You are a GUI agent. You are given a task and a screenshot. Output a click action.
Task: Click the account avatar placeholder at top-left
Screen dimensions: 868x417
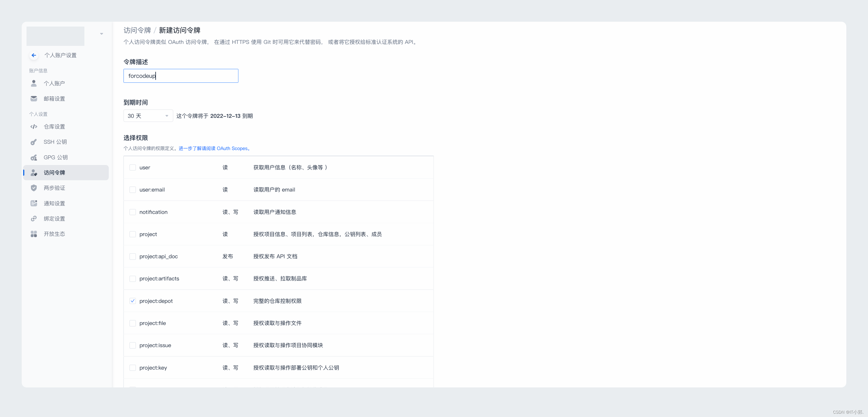(x=55, y=36)
